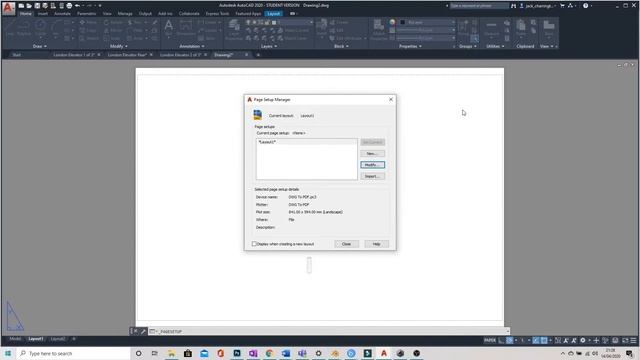Click the Plot printer icon in Quick Access toolbar
The height and width of the screenshot is (360, 640).
[x=69, y=6]
